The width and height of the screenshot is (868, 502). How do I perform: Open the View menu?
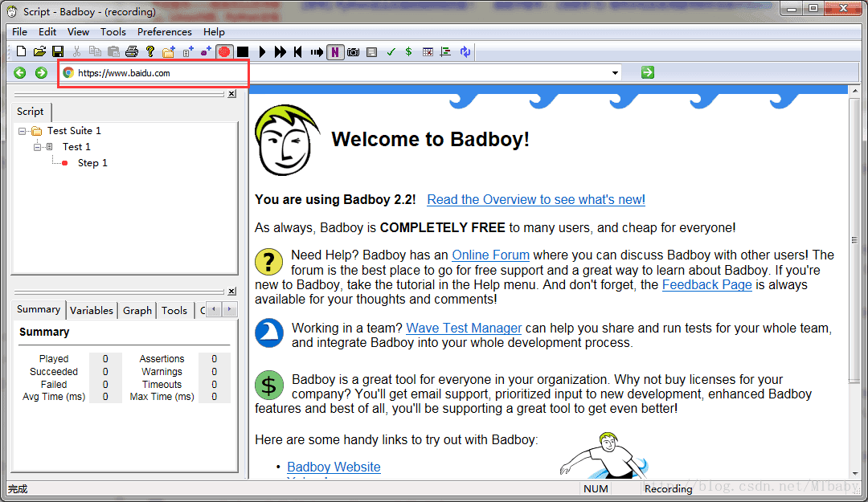(x=78, y=31)
